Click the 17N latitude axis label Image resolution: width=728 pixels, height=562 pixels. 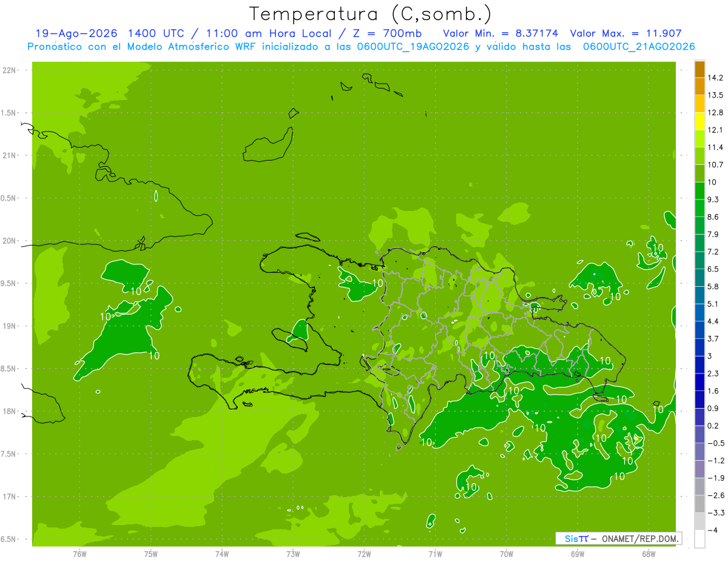point(10,497)
